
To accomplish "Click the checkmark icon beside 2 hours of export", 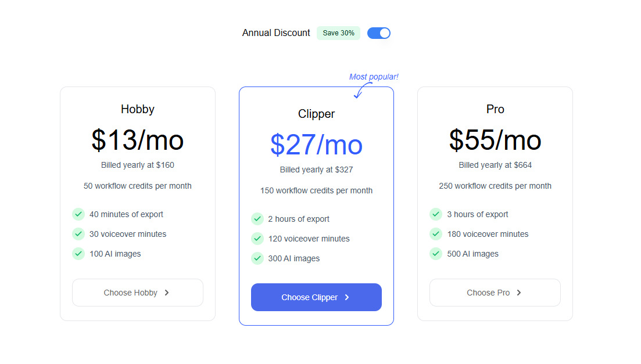I will (x=257, y=219).
